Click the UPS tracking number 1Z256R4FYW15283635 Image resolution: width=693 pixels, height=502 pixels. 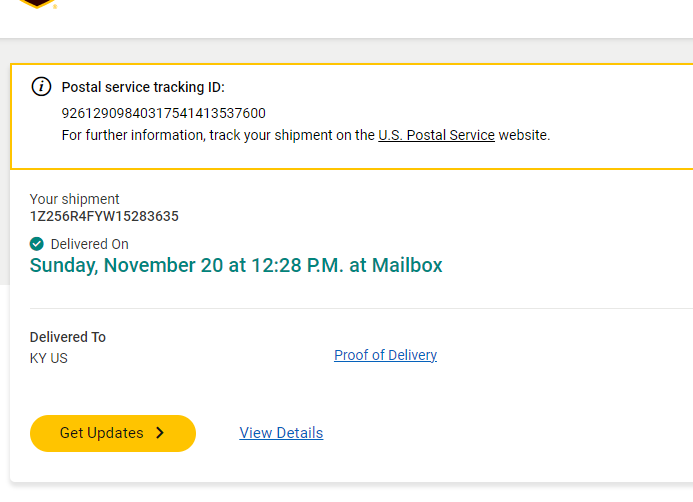click(104, 216)
